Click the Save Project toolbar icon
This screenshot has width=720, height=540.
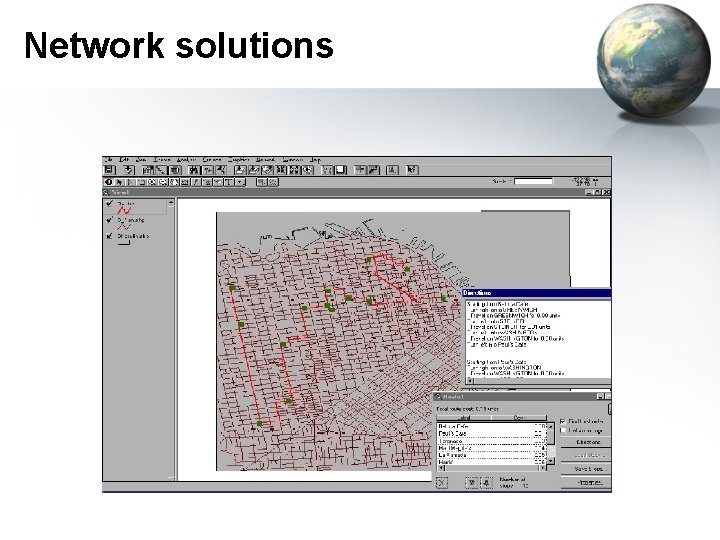pos(109,170)
